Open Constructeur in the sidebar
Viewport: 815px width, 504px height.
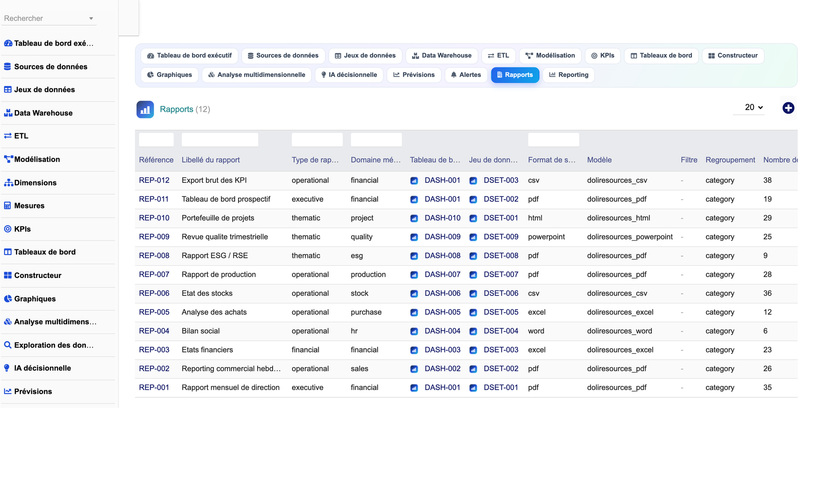click(x=38, y=275)
